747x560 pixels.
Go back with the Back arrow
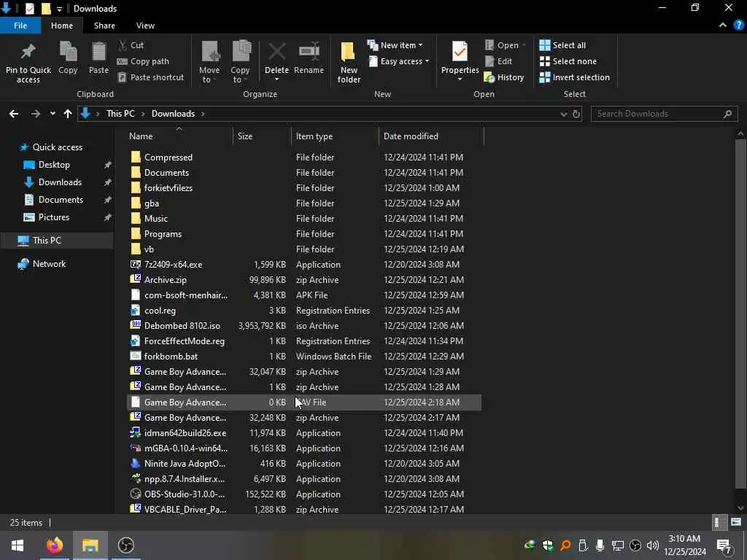14,114
